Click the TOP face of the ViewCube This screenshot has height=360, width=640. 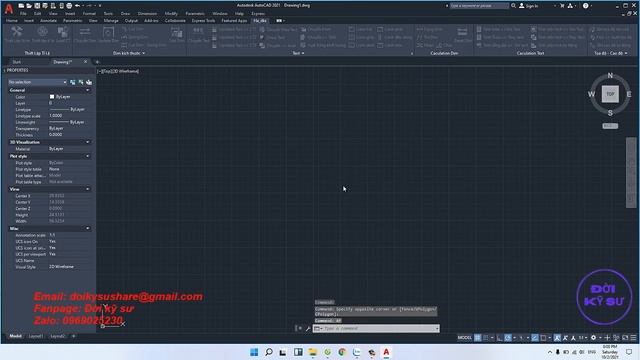click(x=610, y=94)
